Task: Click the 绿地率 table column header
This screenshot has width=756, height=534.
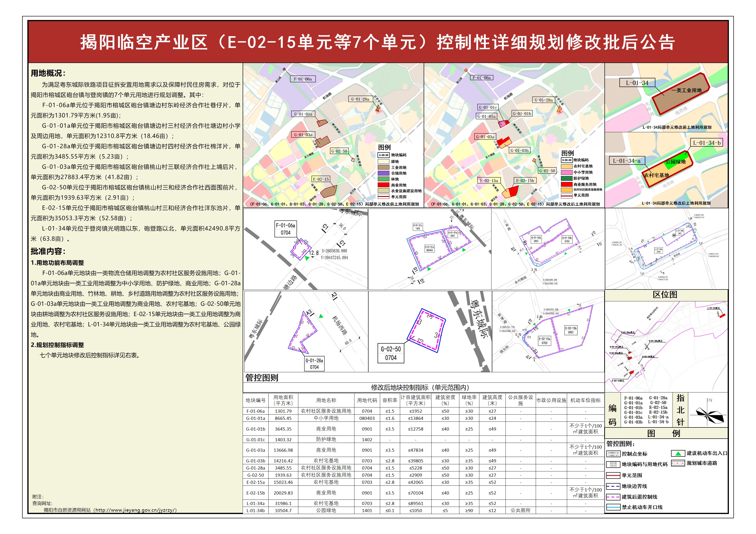Action: click(469, 400)
